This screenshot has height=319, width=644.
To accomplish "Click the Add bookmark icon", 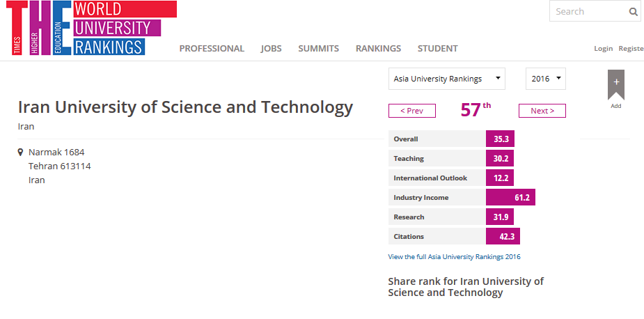I will [x=615, y=85].
